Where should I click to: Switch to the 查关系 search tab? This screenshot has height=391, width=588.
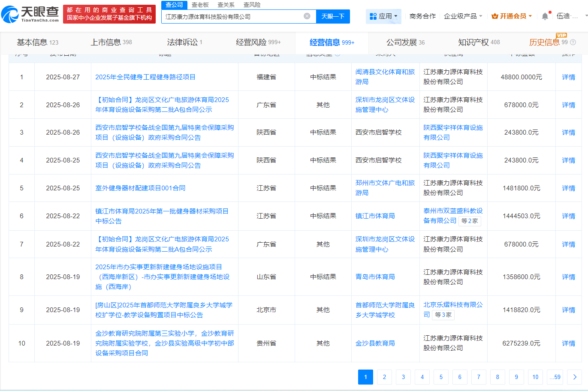[226, 5]
